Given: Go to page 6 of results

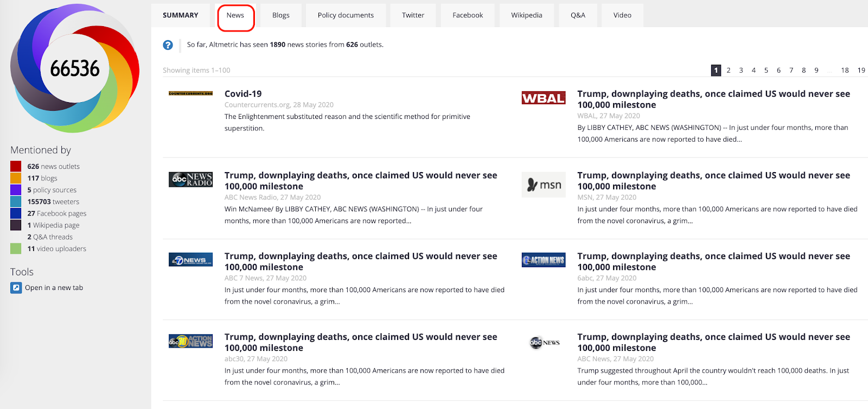Looking at the screenshot, I should (778, 70).
